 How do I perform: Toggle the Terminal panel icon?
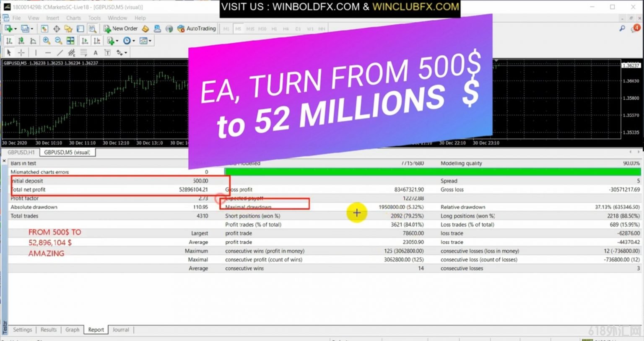click(x=80, y=28)
